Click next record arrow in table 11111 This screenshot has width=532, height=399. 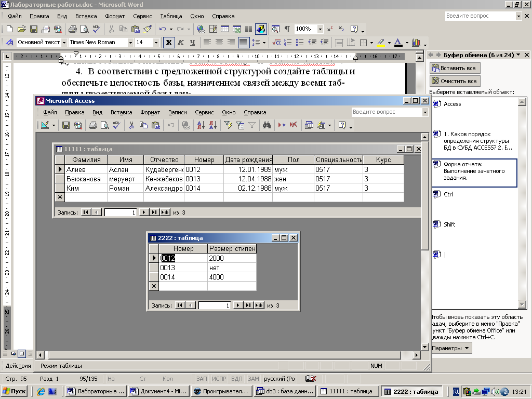point(143,212)
